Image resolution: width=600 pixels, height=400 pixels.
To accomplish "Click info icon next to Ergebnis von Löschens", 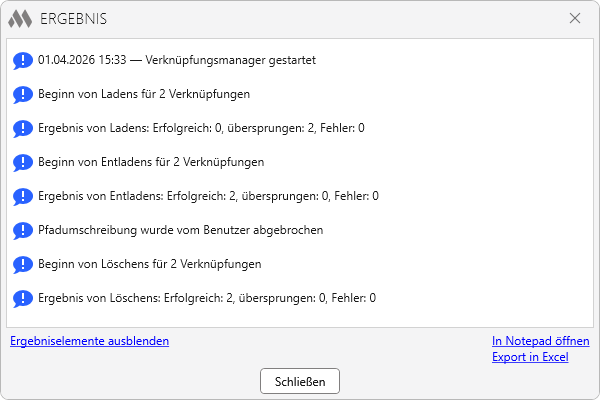I will [x=23, y=299].
